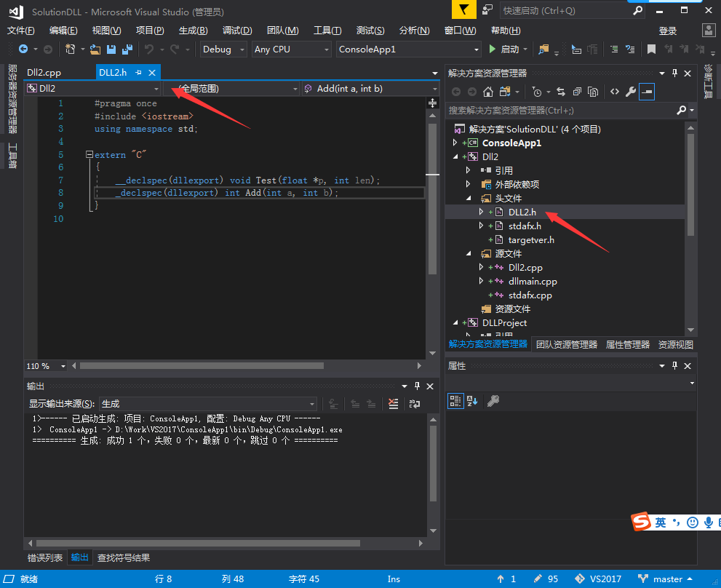The height and width of the screenshot is (588, 721).
Task: Open the ConsoleApp1 startup project dropdown
Action: point(408,49)
